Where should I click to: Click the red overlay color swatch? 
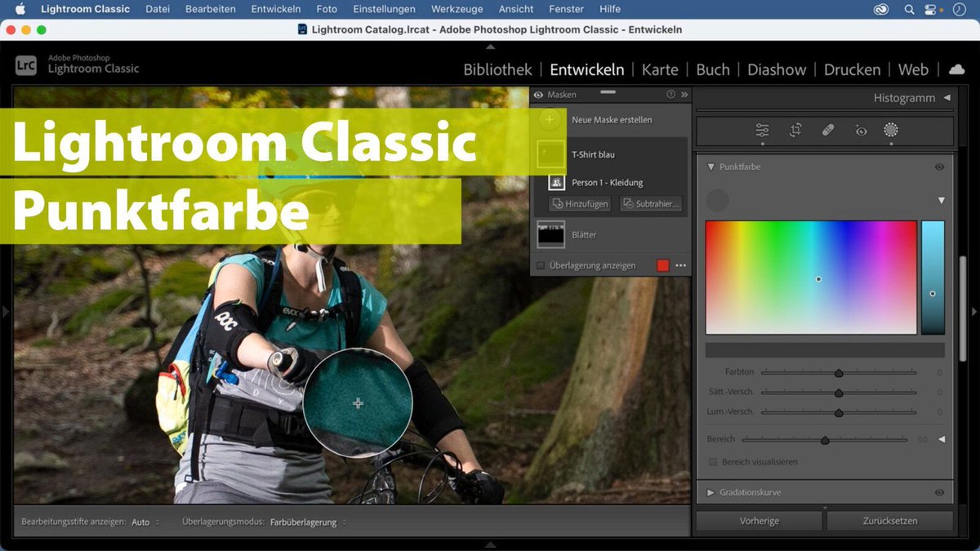click(663, 265)
